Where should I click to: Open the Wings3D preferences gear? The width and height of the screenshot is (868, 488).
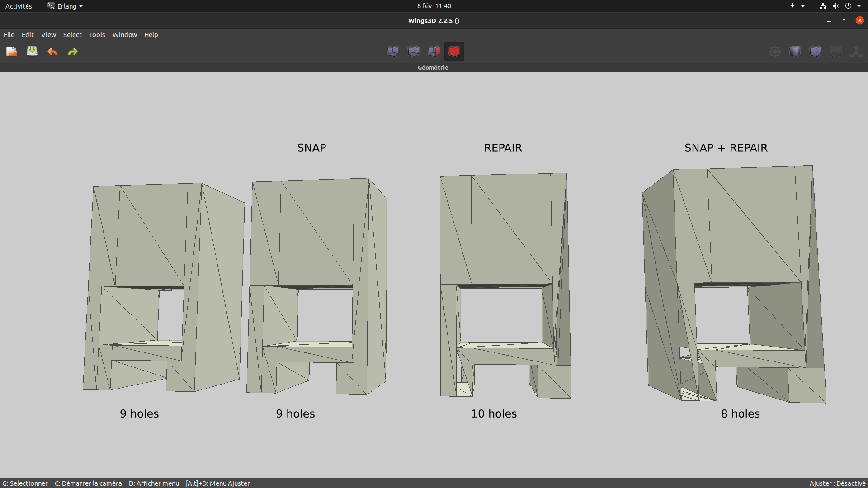point(774,51)
